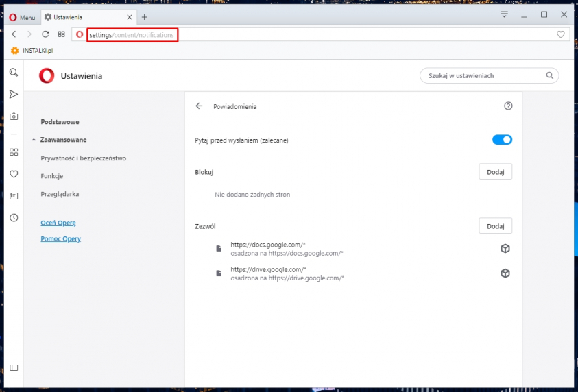Open the tab list menu dropdown
Viewport: 578px width, 392px height.
point(504,14)
